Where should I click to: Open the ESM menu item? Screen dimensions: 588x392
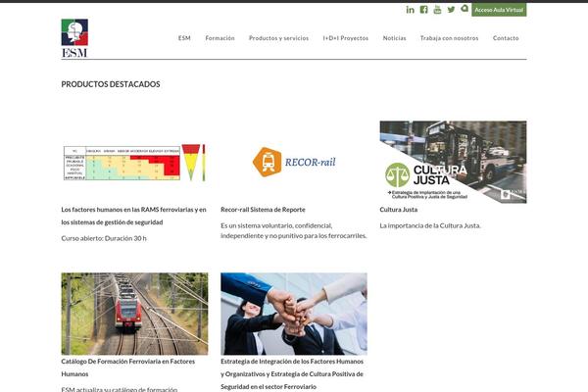tap(184, 38)
